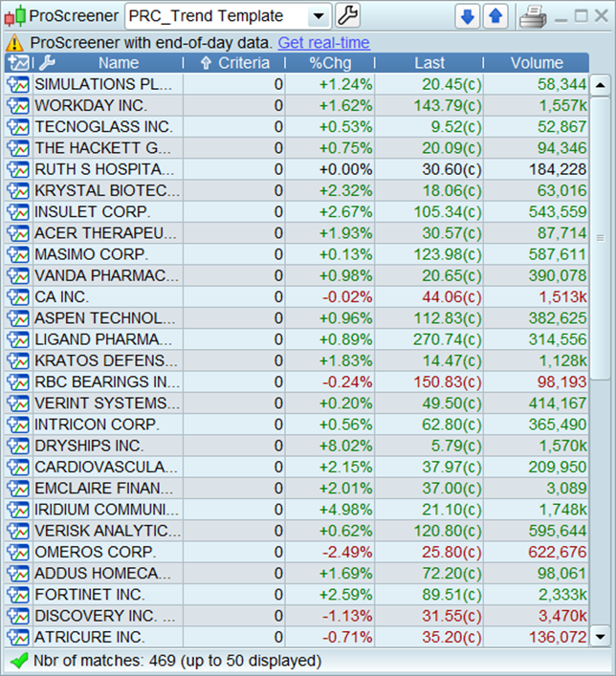Click the 270.74(c) last price
Image resolution: width=616 pixels, height=676 pixels.
[448, 339]
